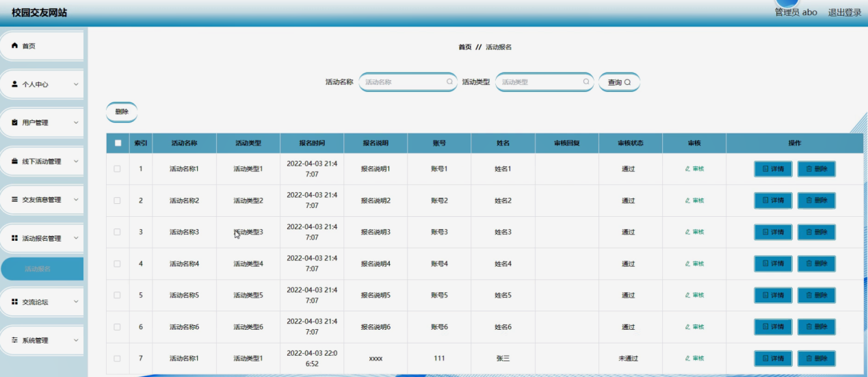Select the 活动报名 submenu item

coord(42,269)
